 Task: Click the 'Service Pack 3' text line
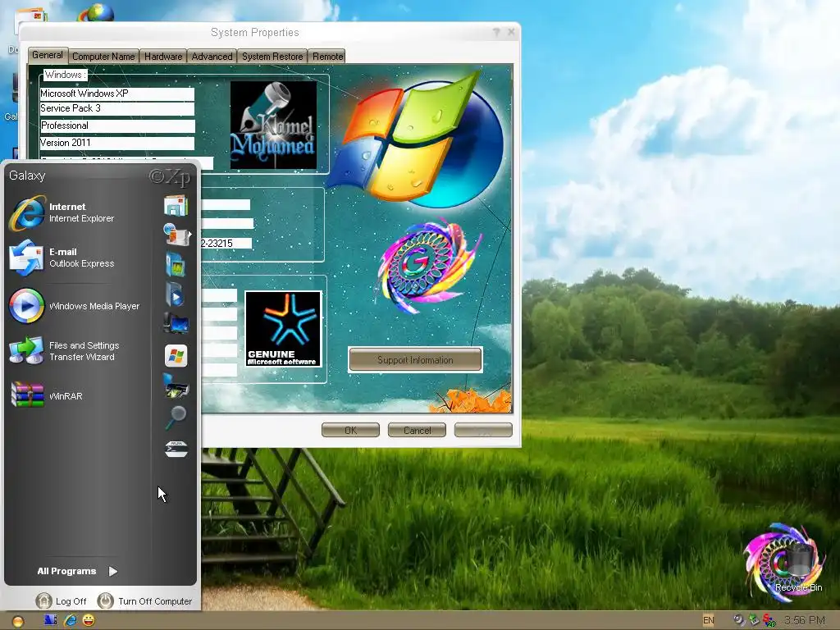(x=116, y=108)
